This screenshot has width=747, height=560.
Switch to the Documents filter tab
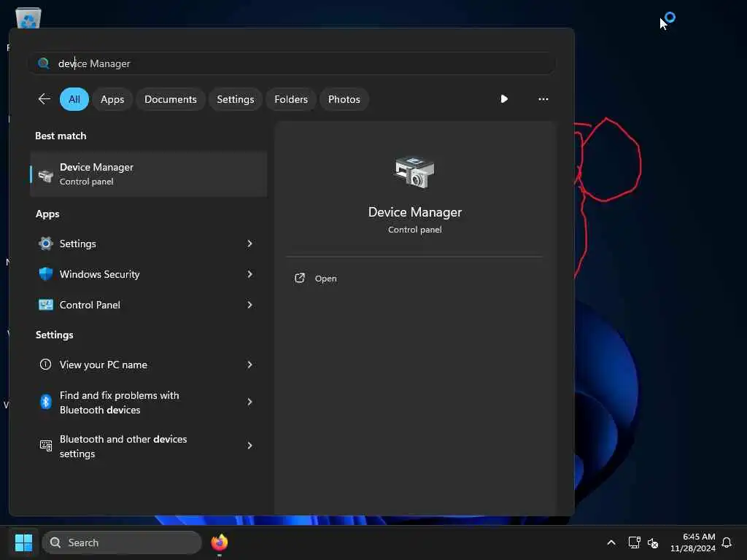pyautogui.click(x=171, y=99)
